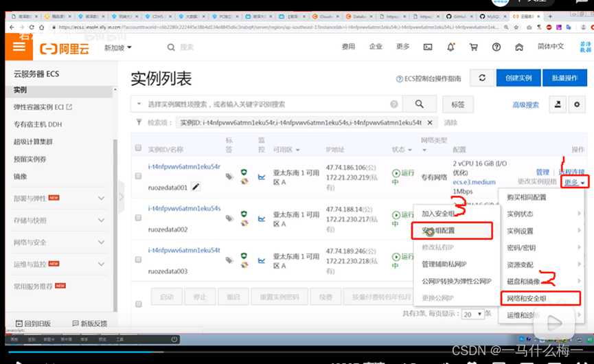The image size is (594, 364).
Task: Click 管理 link for ruozedata001
Action: pyautogui.click(x=542, y=172)
